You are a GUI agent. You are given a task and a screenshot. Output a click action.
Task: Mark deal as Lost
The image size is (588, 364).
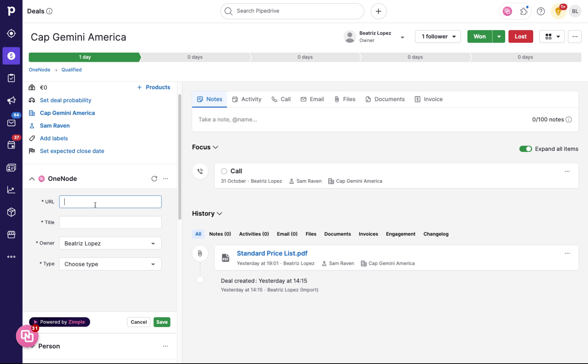click(520, 36)
